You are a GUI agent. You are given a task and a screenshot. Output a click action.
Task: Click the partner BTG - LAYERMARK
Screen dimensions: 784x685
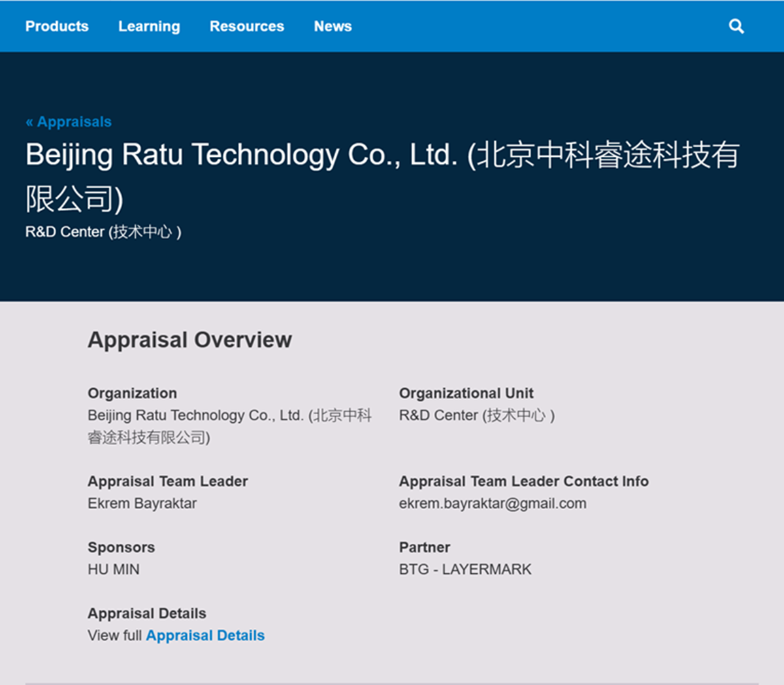tap(465, 569)
